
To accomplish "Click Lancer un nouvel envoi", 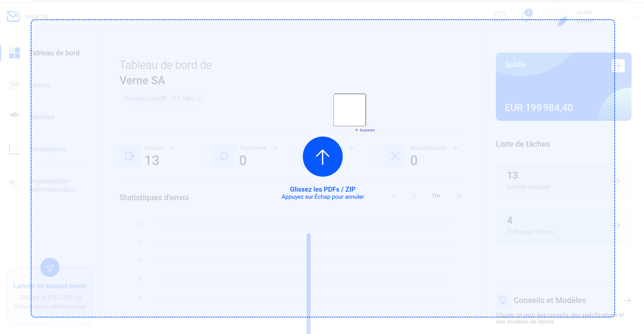I will (x=50, y=286).
